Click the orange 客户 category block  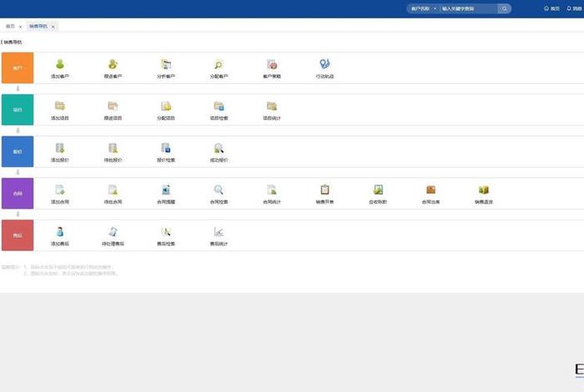tap(18, 68)
